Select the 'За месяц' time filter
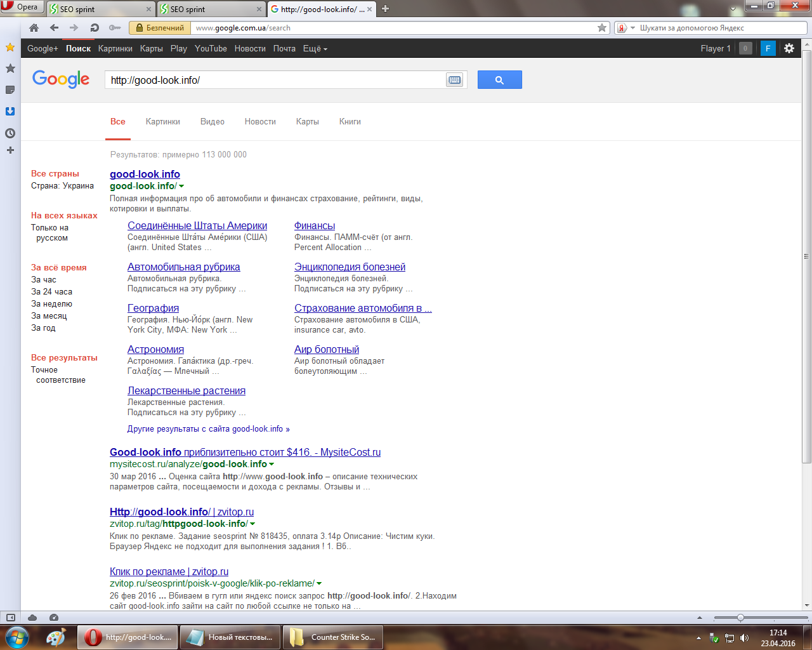The height and width of the screenshot is (650, 812). point(49,316)
